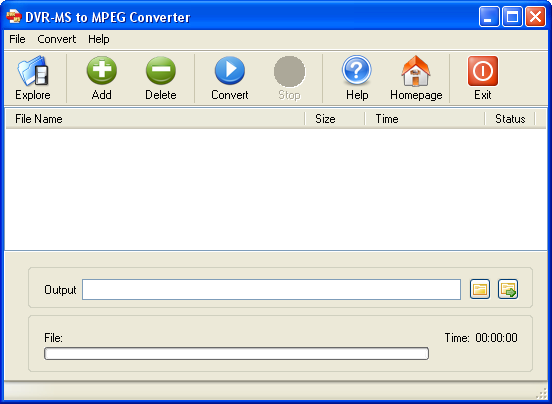552x404 pixels.
Task: Click the green Delete icon
Action: 161,71
